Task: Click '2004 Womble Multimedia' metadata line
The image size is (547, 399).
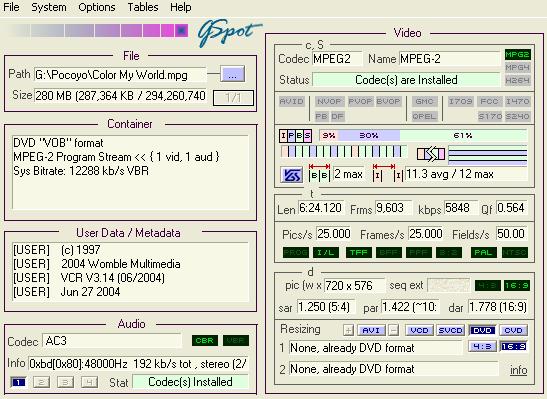Action: tap(120, 264)
